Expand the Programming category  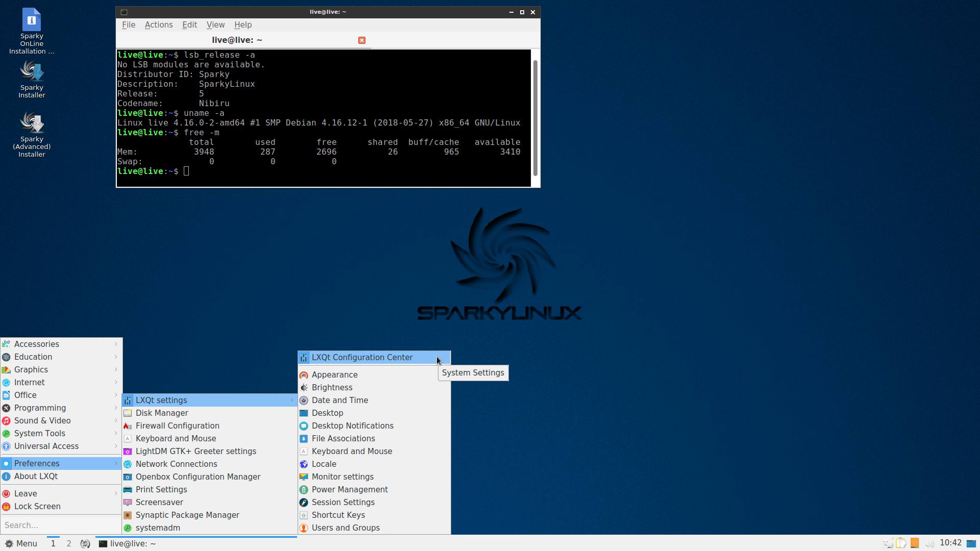(x=61, y=408)
